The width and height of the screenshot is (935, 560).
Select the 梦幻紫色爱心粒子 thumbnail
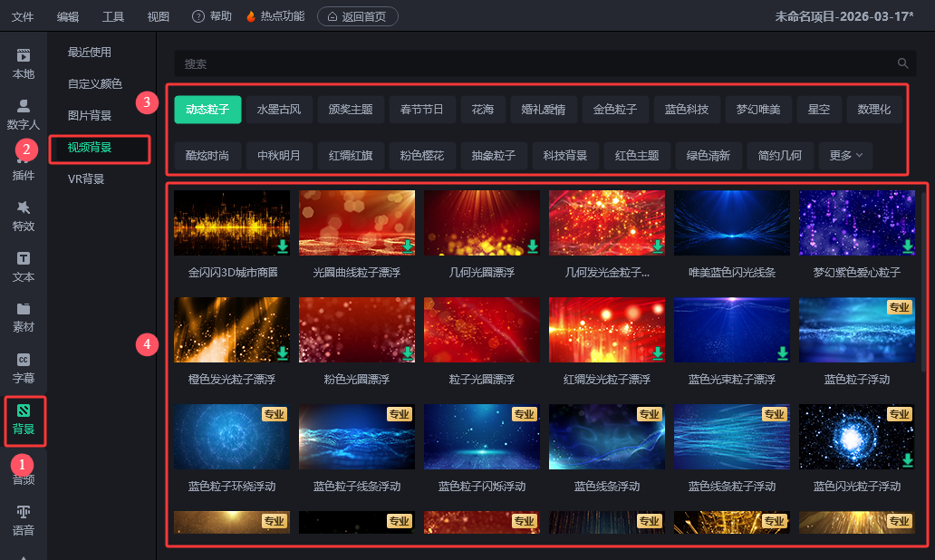[856, 223]
